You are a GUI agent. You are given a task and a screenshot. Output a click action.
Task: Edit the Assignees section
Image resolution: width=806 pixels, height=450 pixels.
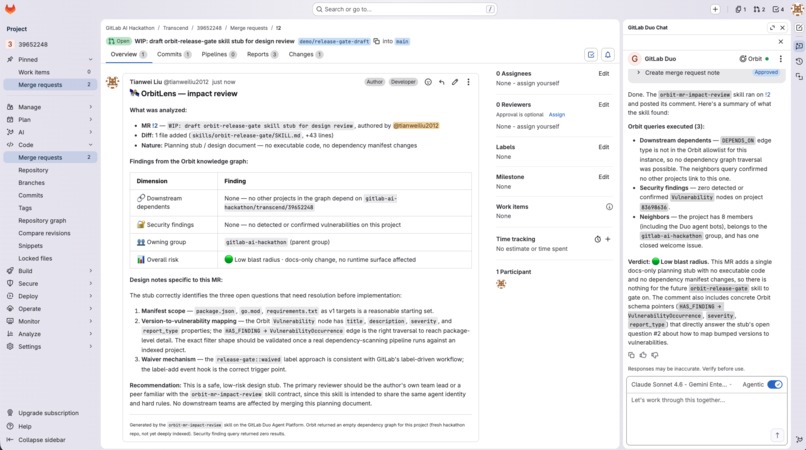tap(603, 74)
